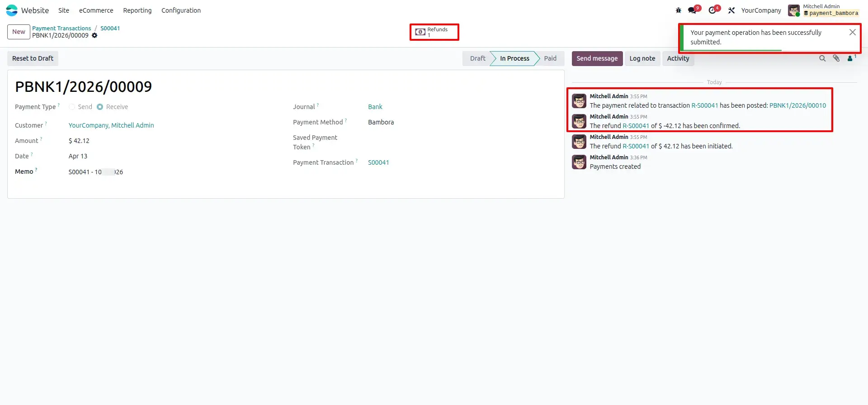Click avatar of refund initiated message
This screenshot has height=405, width=868.
579,142
